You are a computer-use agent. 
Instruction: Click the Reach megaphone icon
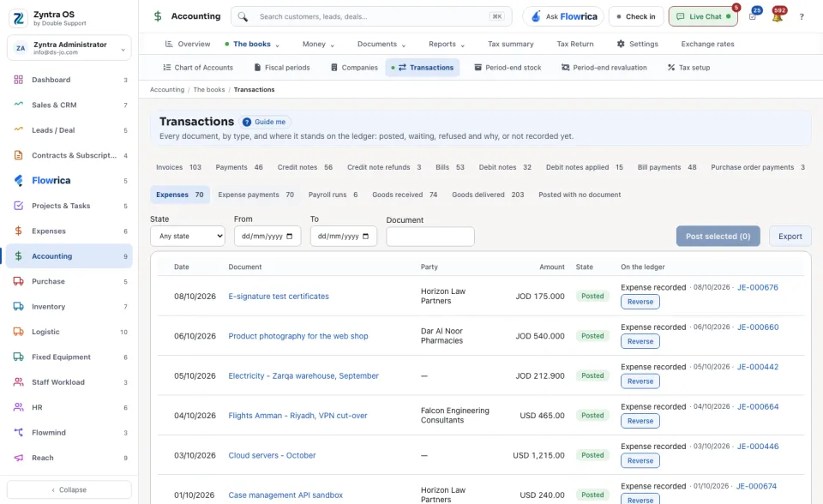[x=18, y=458]
